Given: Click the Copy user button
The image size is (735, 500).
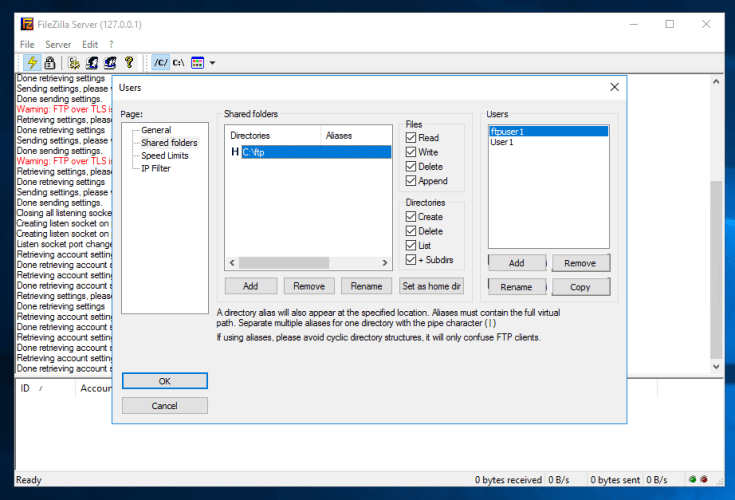Looking at the screenshot, I should point(580,287).
